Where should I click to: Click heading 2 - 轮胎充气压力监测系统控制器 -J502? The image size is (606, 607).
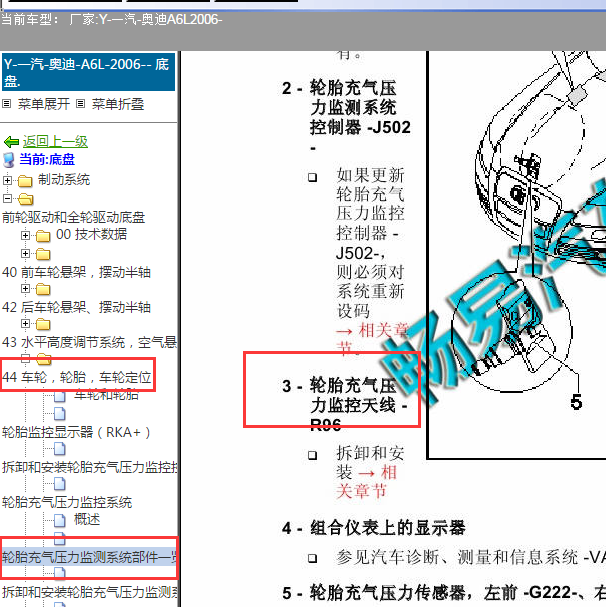347,117
